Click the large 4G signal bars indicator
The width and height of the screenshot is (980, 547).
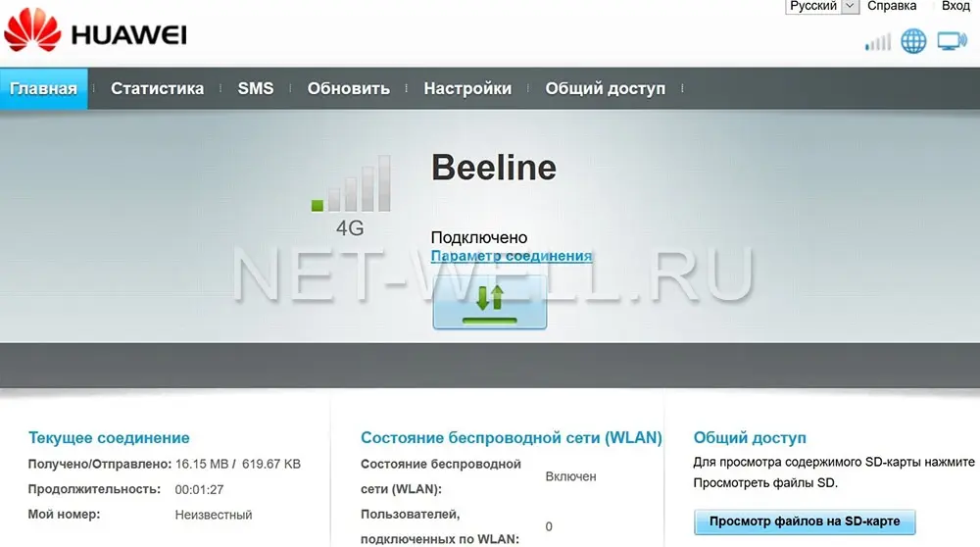tap(351, 183)
